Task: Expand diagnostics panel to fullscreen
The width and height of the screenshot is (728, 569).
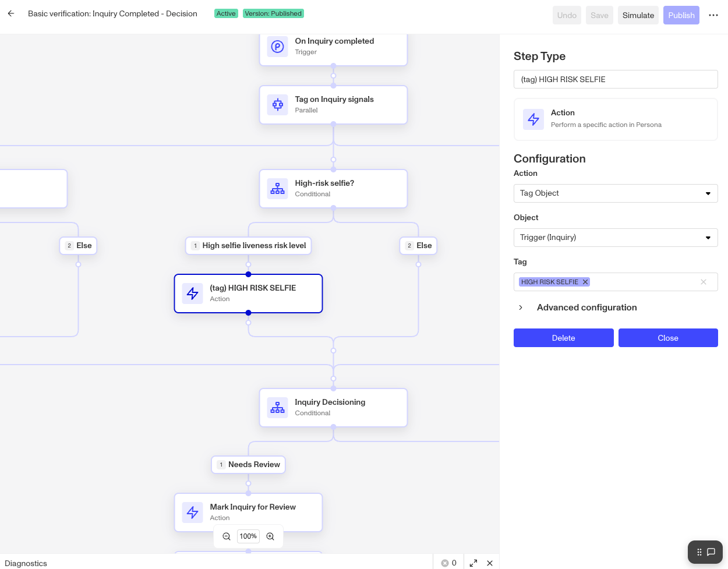Action: click(x=473, y=563)
